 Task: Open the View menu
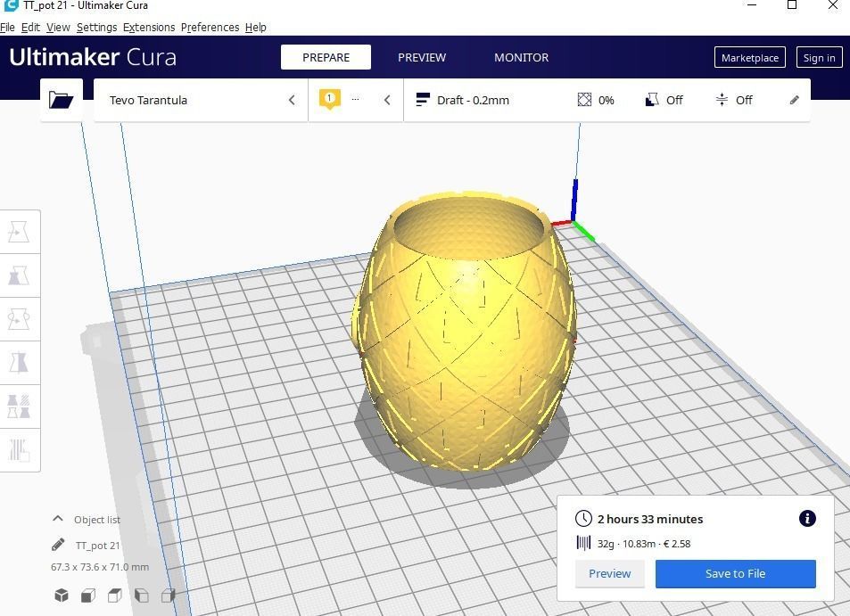(x=58, y=27)
